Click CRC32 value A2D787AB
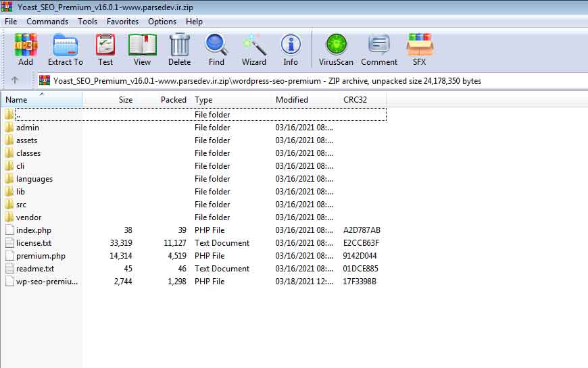The image size is (588, 368). point(362,230)
